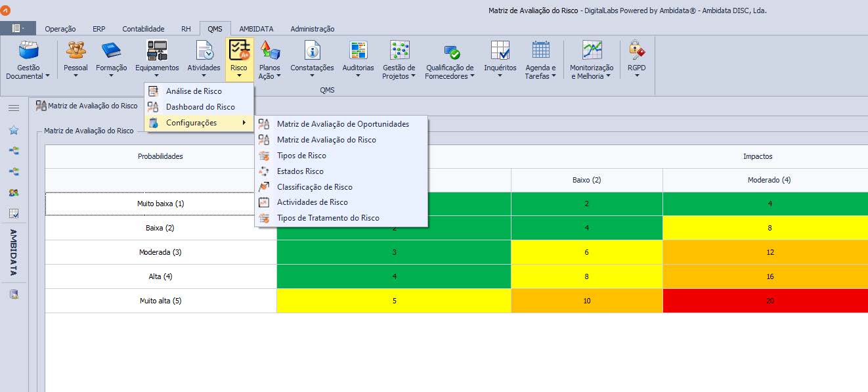This screenshot has width=868, height=392.
Task: Open Actividades de Risco entry
Action: click(341, 202)
